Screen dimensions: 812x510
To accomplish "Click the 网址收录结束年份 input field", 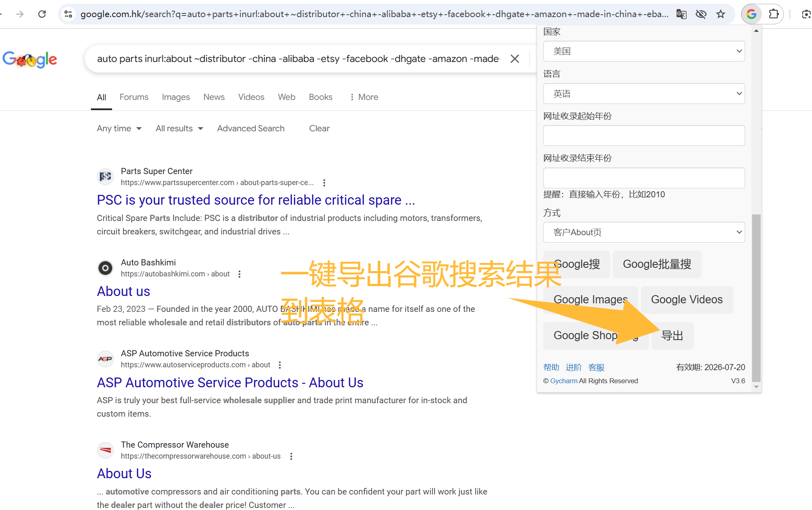I will coord(644,178).
